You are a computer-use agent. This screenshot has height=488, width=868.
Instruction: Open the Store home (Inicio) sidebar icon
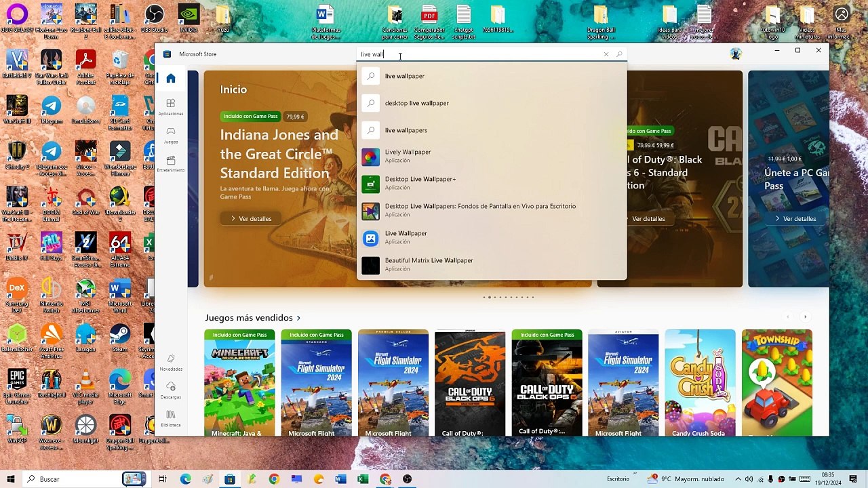coord(171,79)
